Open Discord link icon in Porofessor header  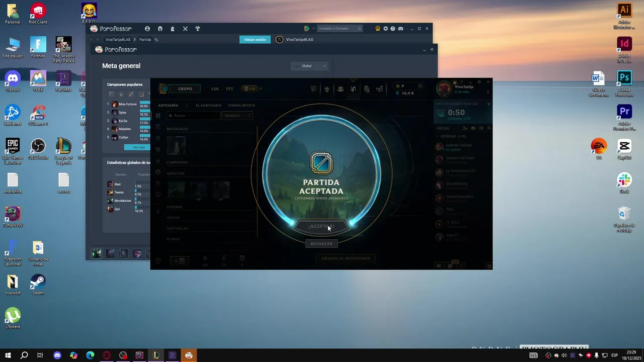[x=400, y=29]
